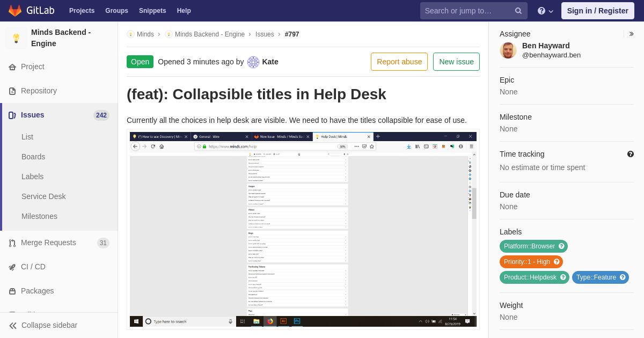Screen dimensions: 644x338
Task: Click the Report abuse button
Action: pos(399,62)
